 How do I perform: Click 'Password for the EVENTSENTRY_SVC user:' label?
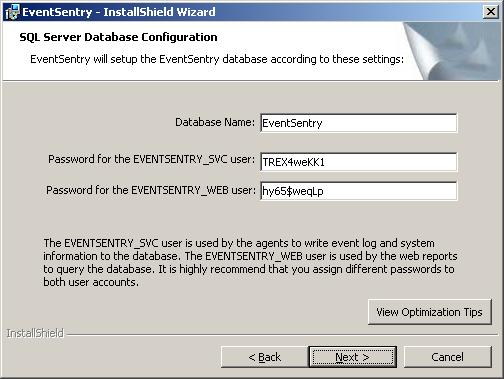[x=151, y=159]
